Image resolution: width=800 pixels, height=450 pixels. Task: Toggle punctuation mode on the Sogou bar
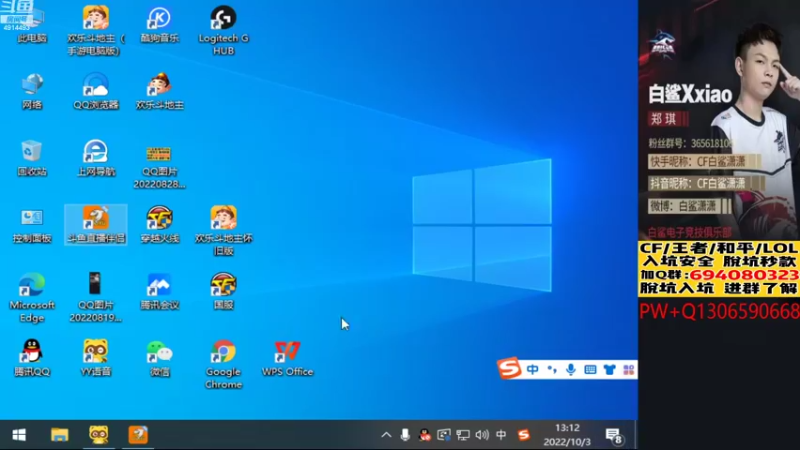(x=552, y=369)
